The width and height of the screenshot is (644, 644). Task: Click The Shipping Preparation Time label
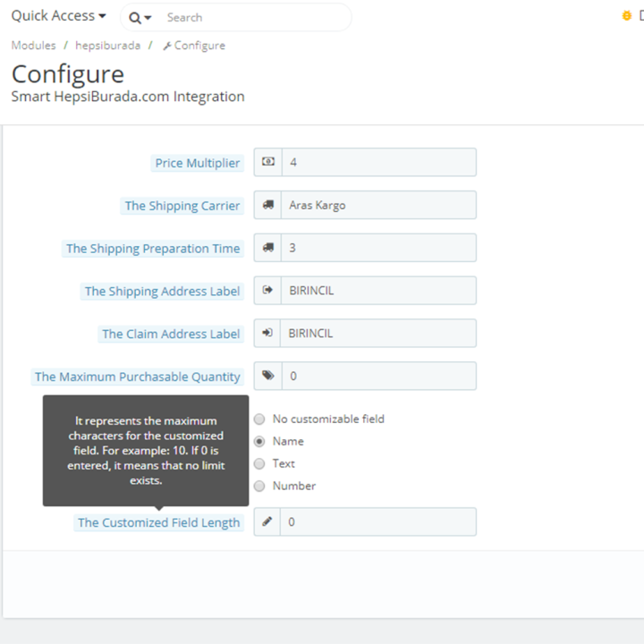(153, 249)
